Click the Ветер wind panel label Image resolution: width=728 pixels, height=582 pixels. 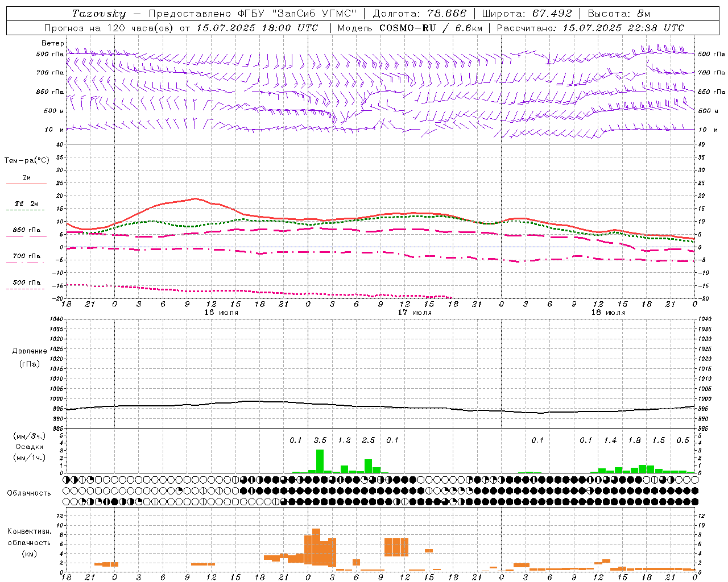tap(53, 43)
